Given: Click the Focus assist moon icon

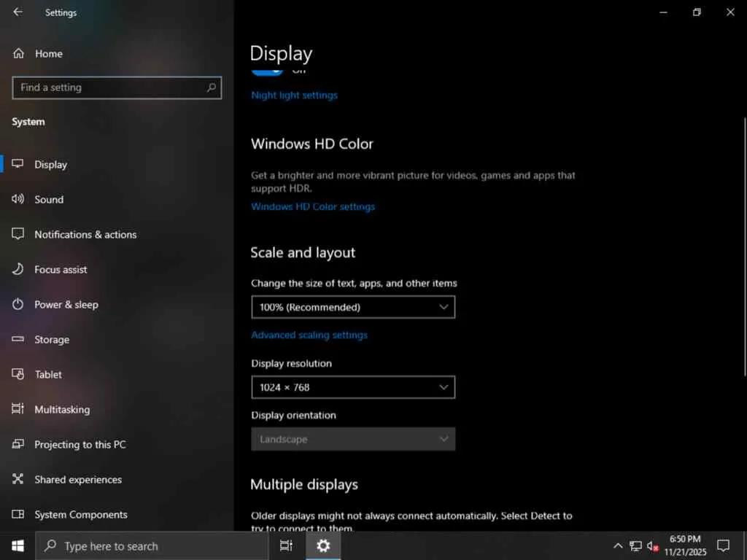Looking at the screenshot, I should tap(18, 269).
